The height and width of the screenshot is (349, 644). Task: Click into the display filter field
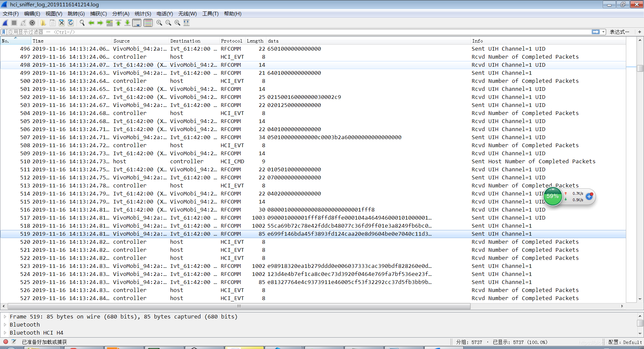click(x=299, y=32)
